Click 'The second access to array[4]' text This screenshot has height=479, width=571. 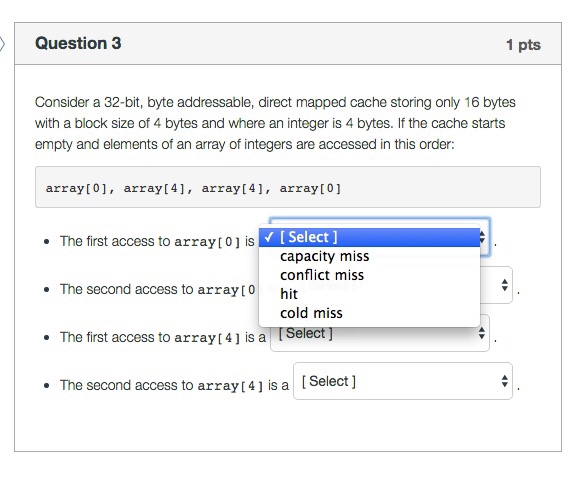(x=162, y=385)
